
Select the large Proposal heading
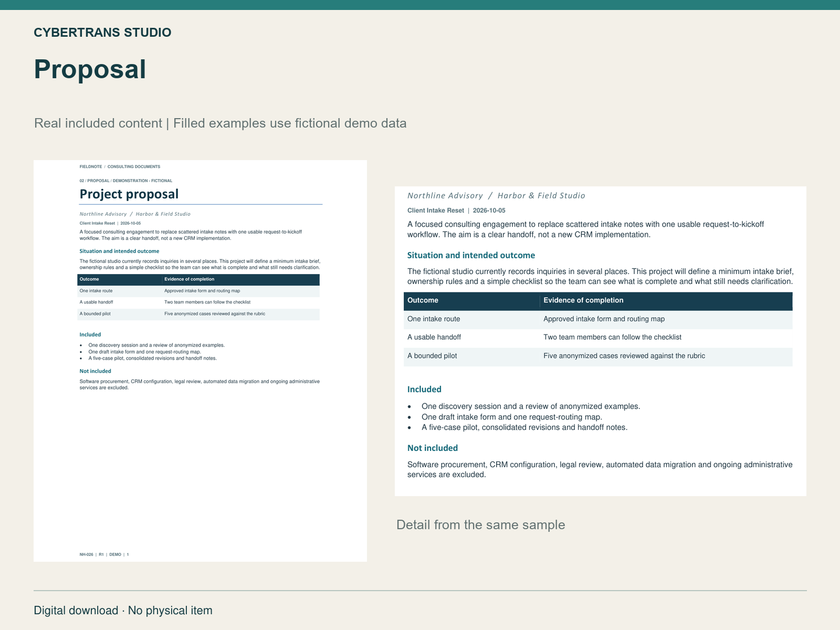tap(90, 69)
